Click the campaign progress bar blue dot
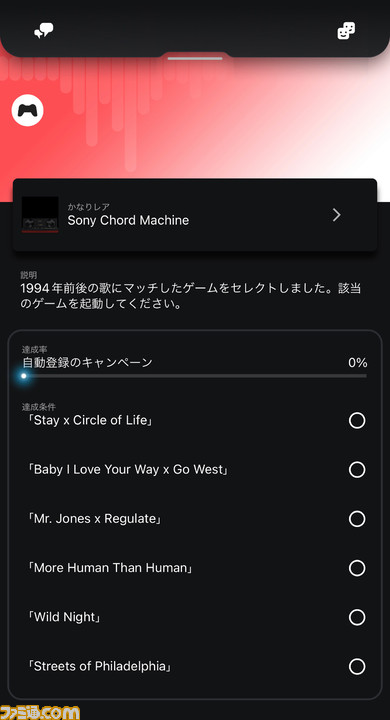 (24, 376)
